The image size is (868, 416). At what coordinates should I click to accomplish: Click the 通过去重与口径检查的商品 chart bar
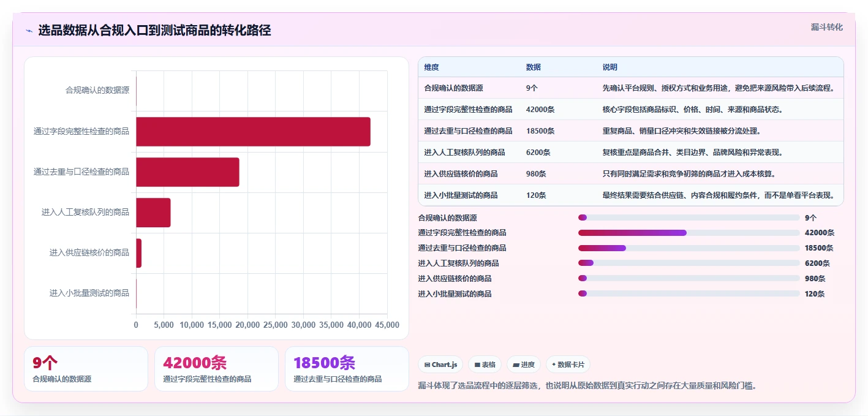pos(187,172)
